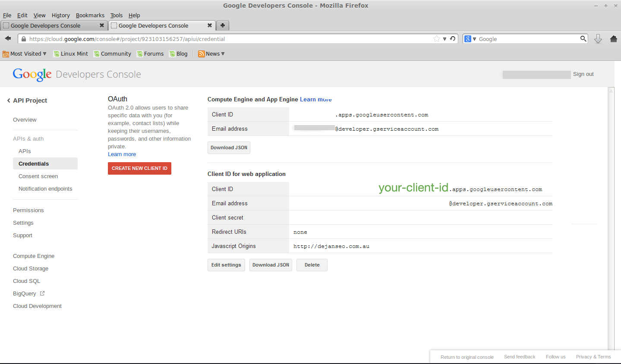Click the Google Developers Console logo
The height and width of the screenshot is (364, 621).
[77, 74]
